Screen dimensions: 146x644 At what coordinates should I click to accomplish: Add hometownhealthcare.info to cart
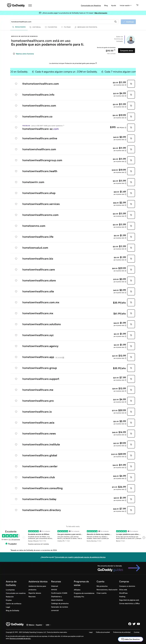click(x=131, y=95)
